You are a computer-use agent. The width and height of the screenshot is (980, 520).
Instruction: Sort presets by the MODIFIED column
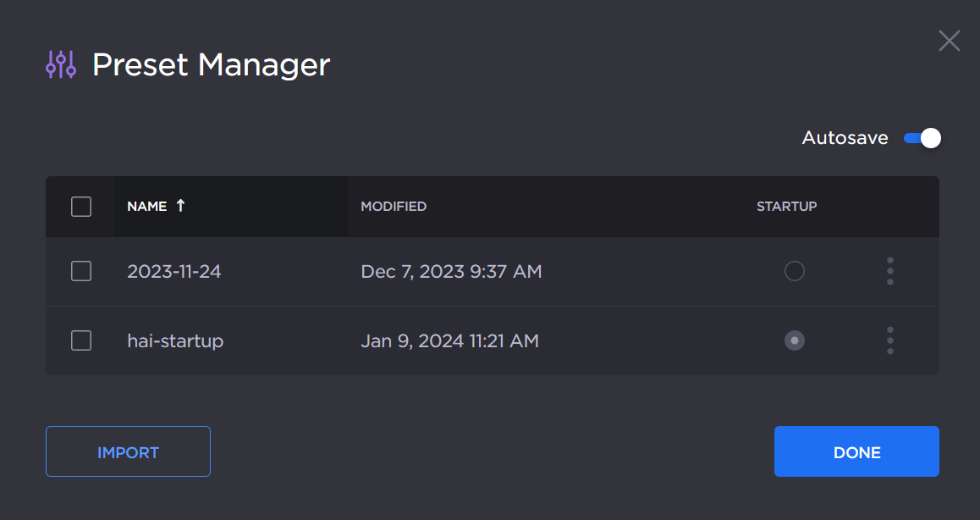pyautogui.click(x=394, y=207)
